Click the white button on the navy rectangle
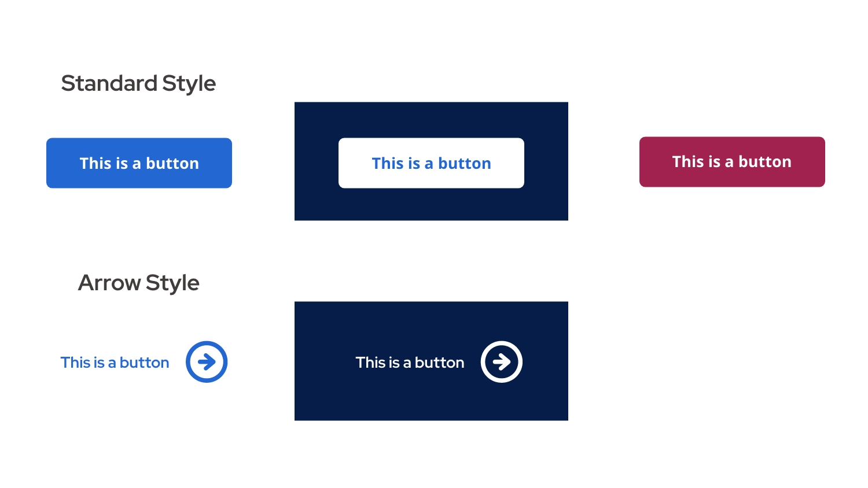 coord(431,163)
